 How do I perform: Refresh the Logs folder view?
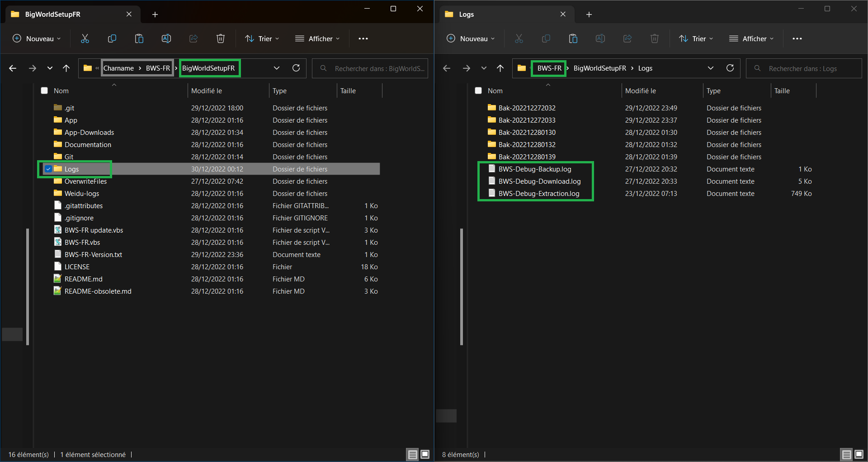[x=730, y=68]
